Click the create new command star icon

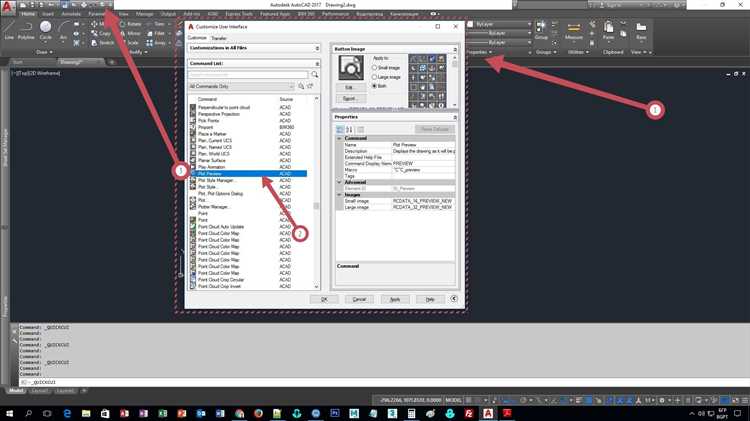[x=310, y=87]
